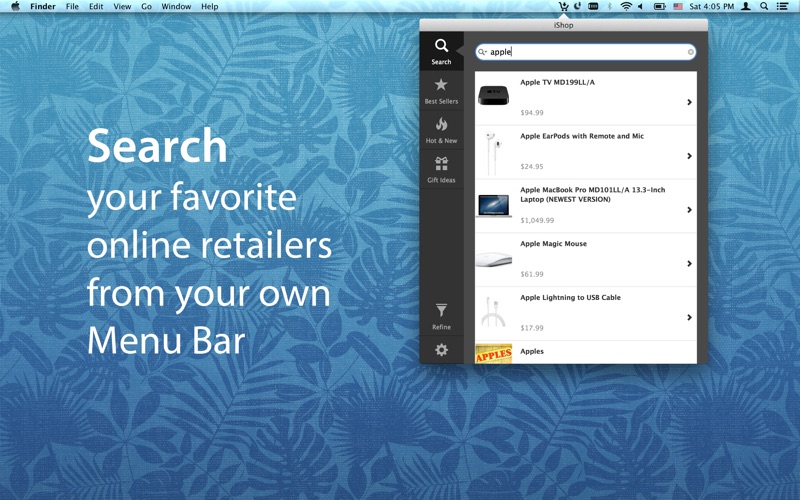800x500 pixels.
Task: Open the Wi-Fi status menu
Action: (626, 6)
